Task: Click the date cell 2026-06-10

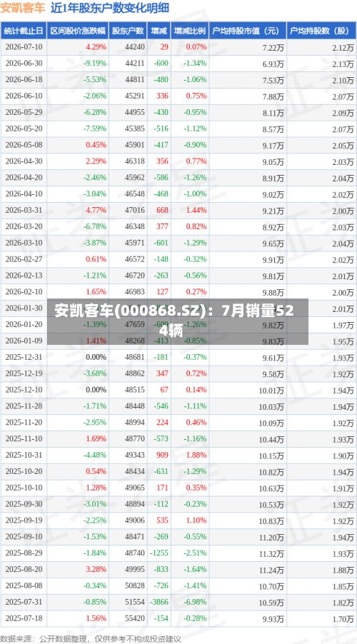Action: coord(24,96)
